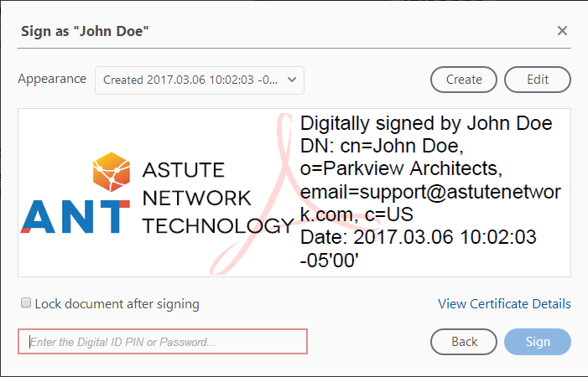Focus the Digital ID PIN or Password field
Image resolution: width=588 pixels, height=377 pixels.
164,342
